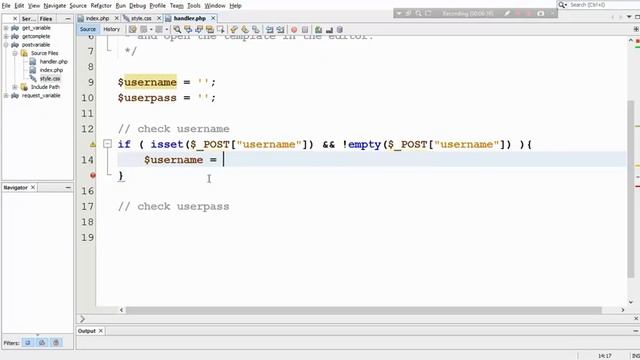
Task: Expand the request_variable project node
Action: click(6, 96)
